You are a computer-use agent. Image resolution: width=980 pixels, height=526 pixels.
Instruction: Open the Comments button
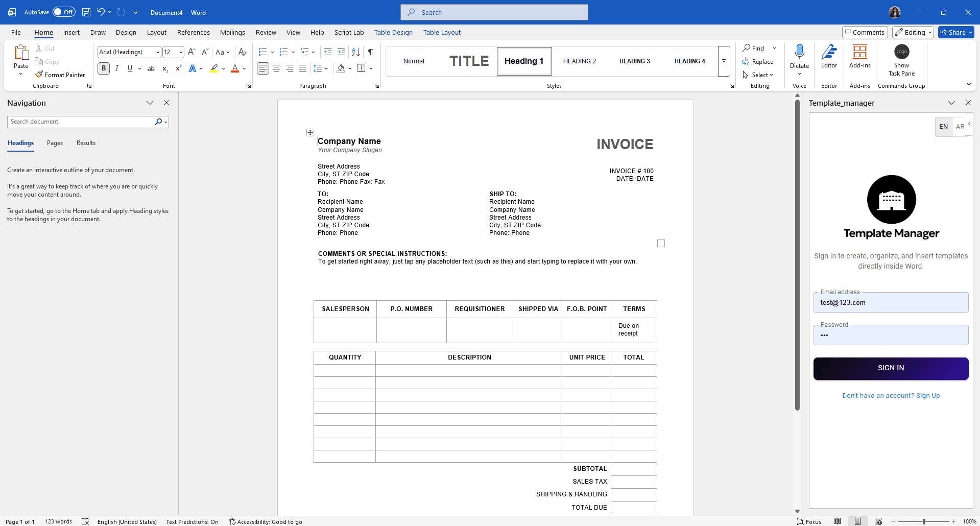865,32
